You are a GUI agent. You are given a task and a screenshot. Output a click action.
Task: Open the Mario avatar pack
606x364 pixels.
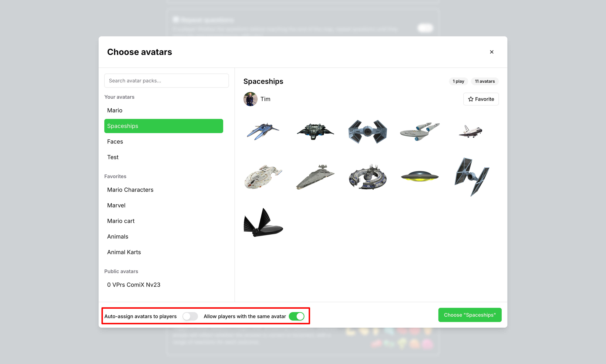115,110
